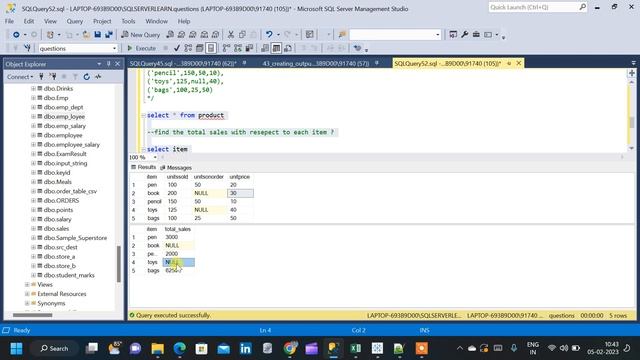Click the Save All icon

[109, 35]
